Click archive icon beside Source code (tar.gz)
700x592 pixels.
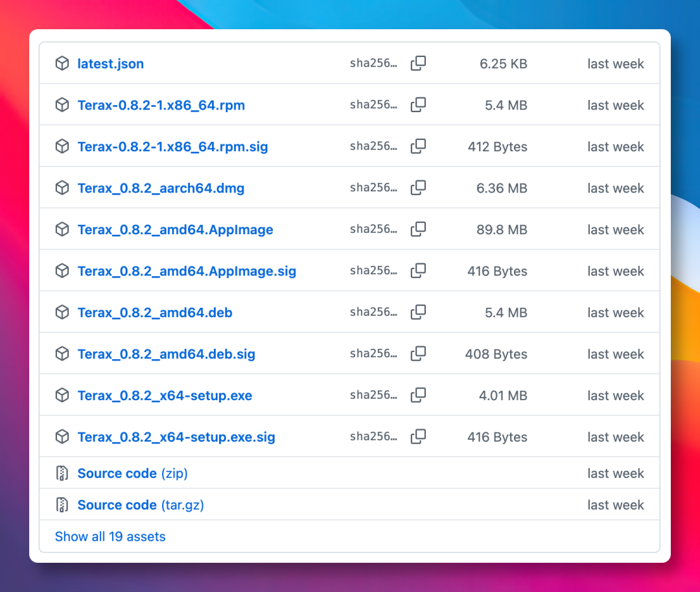pos(62,505)
